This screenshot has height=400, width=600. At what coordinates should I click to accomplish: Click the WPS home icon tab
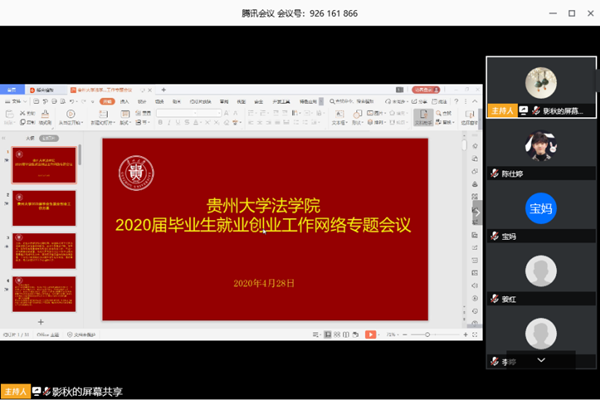tap(13, 89)
